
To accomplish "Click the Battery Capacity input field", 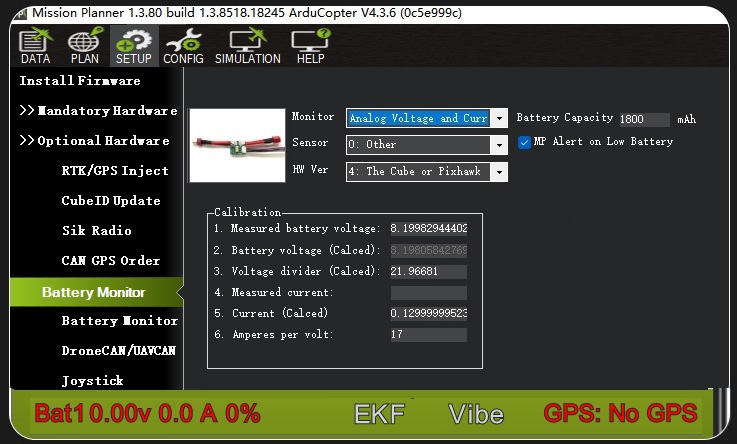I will tap(644, 119).
